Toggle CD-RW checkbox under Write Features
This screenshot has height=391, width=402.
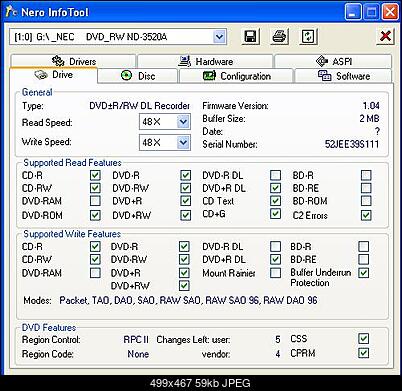click(95, 259)
